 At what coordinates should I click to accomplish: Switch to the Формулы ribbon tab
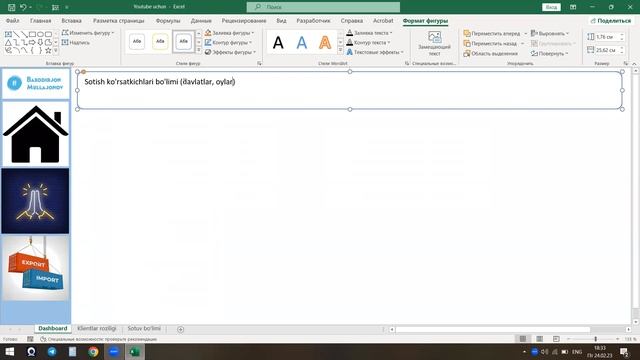pos(168,20)
